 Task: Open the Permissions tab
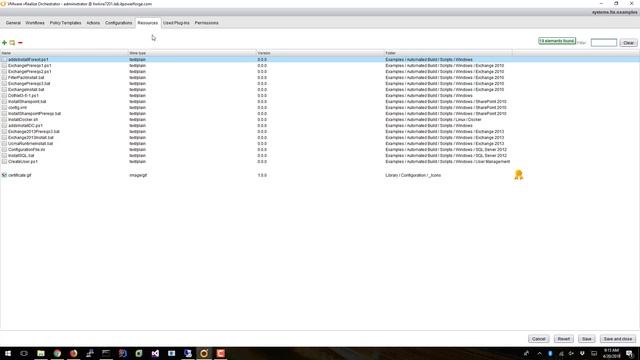coord(207,23)
